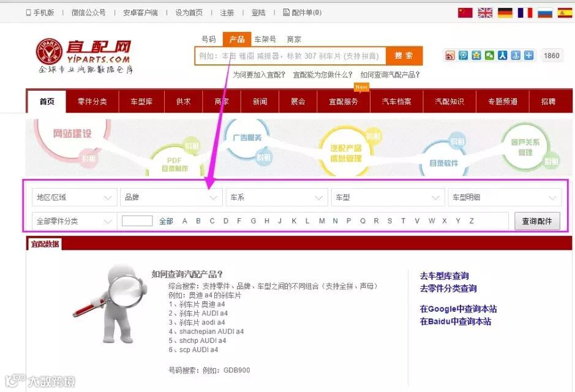Open 为何要加入宜配? link
Screen dimensions: 575x392
coord(259,75)
